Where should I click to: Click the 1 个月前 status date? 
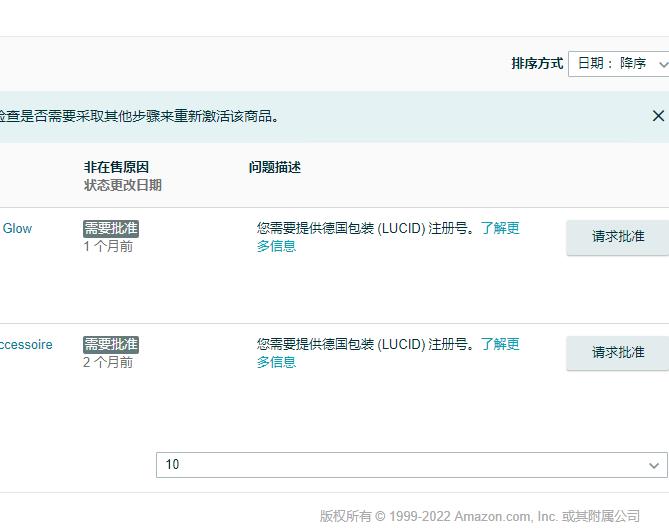[108, 247]
